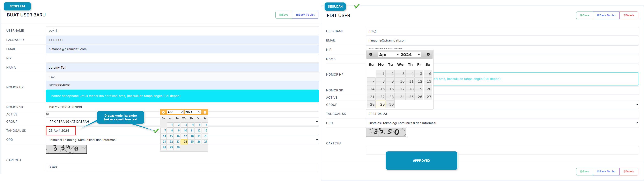Open the year 2024 dropdown in large calendar
This screenshot has height=181, width=644.
pyautogui.click(x=410, y=54)
